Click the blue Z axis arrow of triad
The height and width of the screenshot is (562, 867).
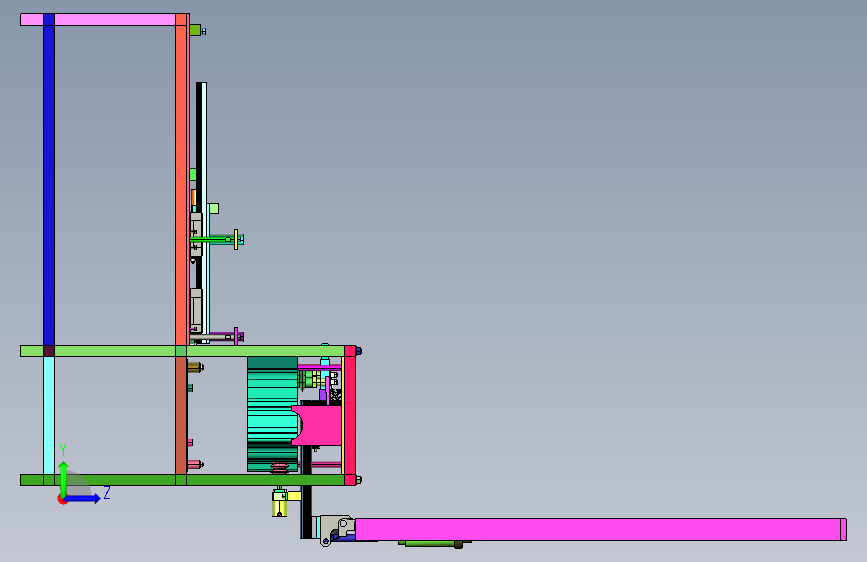pyautogui.click(x=83, y=498)
